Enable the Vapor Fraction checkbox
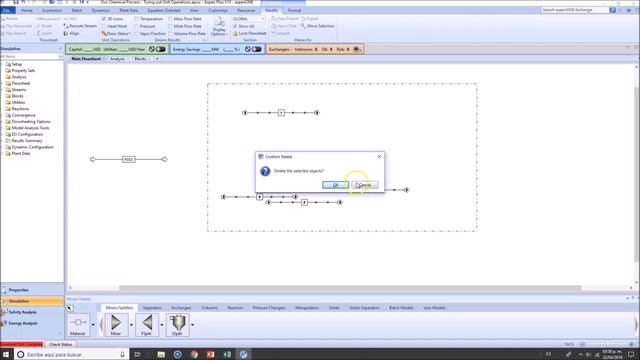Viewport: 640px width, 360px height. click(x=136, y=33)
